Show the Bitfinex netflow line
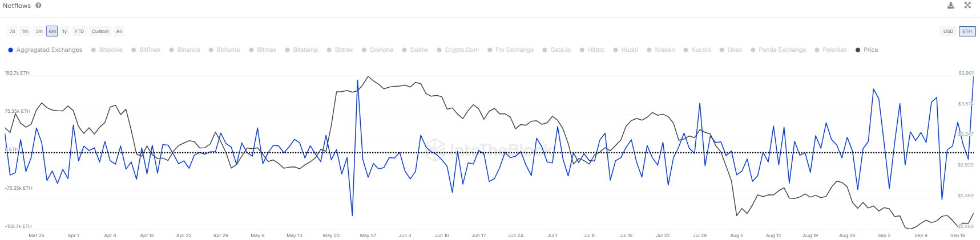 click(150, 50)
